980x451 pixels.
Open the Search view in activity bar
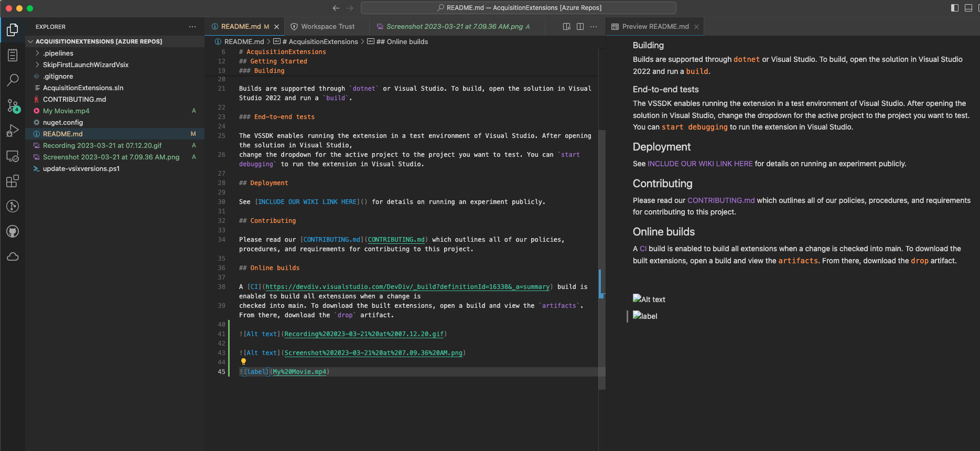click(13, 80)
